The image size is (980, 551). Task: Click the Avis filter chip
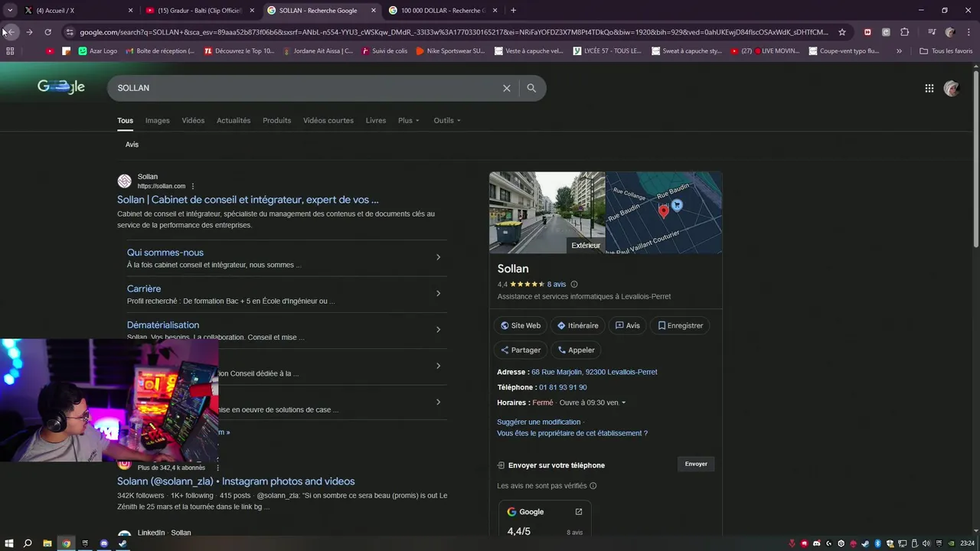132,145
